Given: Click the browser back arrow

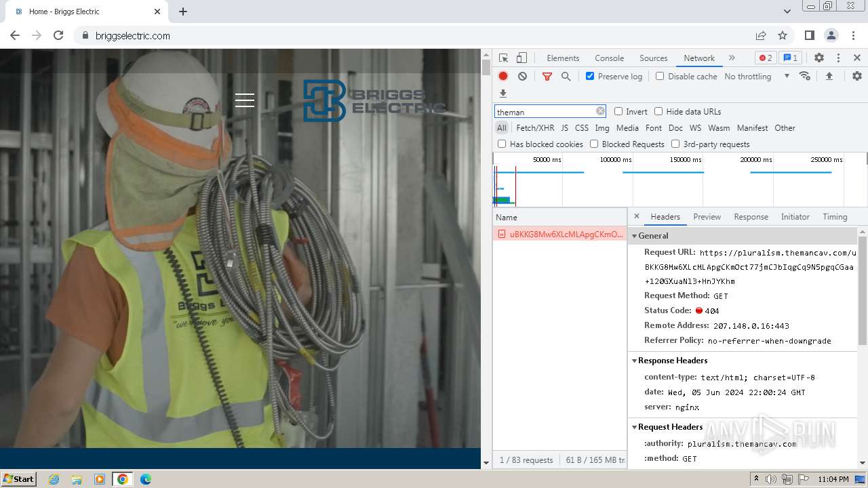Looking at the screenshot, I should (15, 35).
